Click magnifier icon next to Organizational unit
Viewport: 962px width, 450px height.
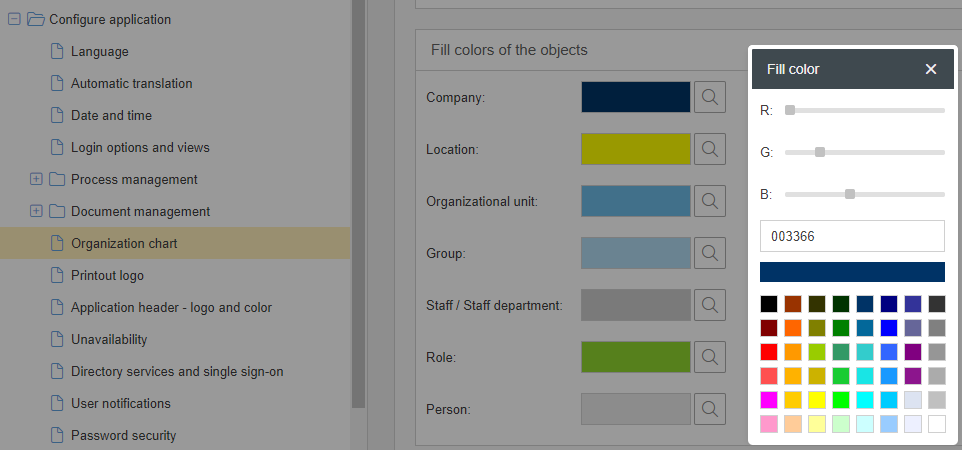click(709, 201)
